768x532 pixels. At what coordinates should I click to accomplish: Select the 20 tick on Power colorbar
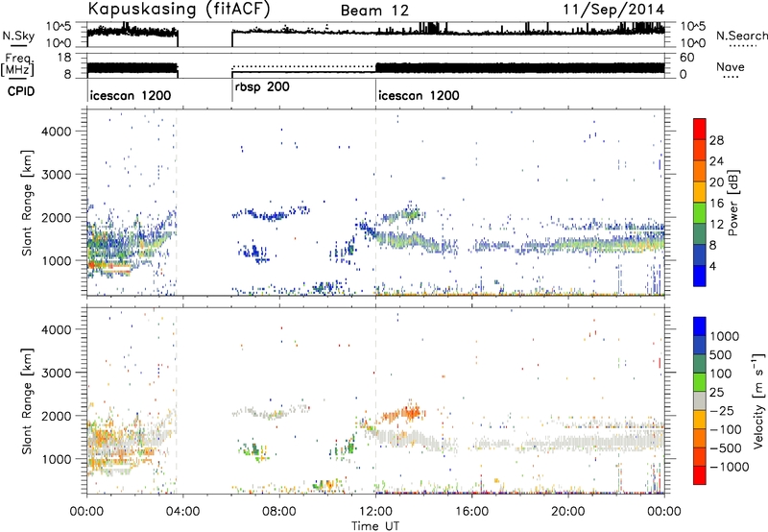pos(716,182)
